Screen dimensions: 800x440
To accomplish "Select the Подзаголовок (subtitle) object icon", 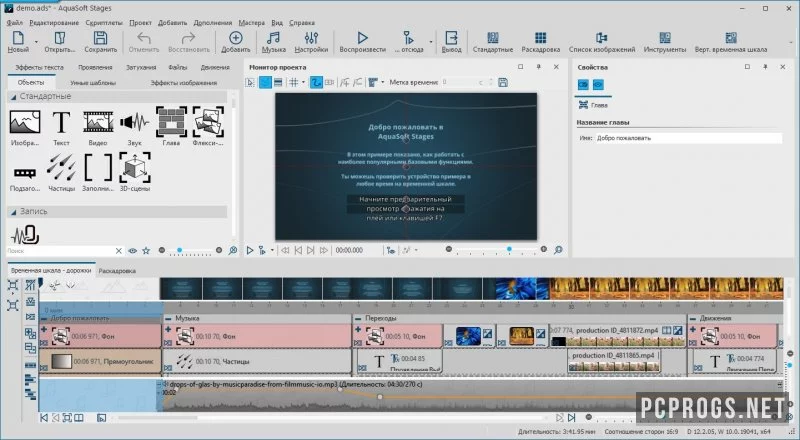I will pos(25,173).
